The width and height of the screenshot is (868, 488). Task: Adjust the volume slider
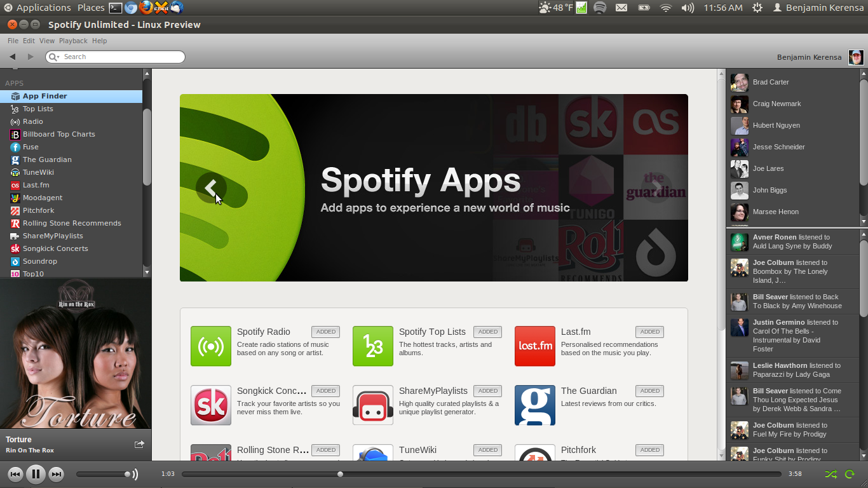coord(104,474)
